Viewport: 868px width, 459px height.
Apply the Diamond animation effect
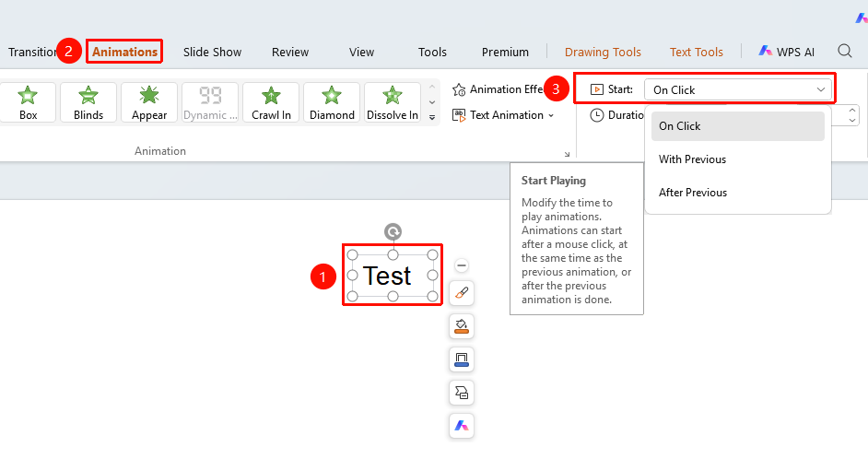click(332, 102)
